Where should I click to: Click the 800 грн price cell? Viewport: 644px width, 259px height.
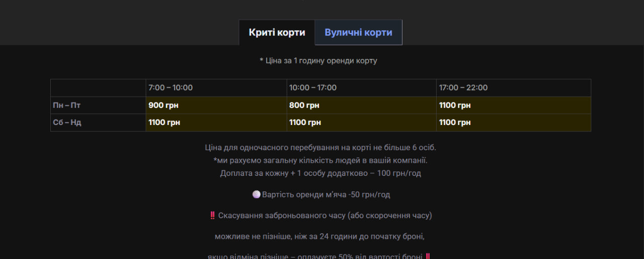(x=361, y=105)
